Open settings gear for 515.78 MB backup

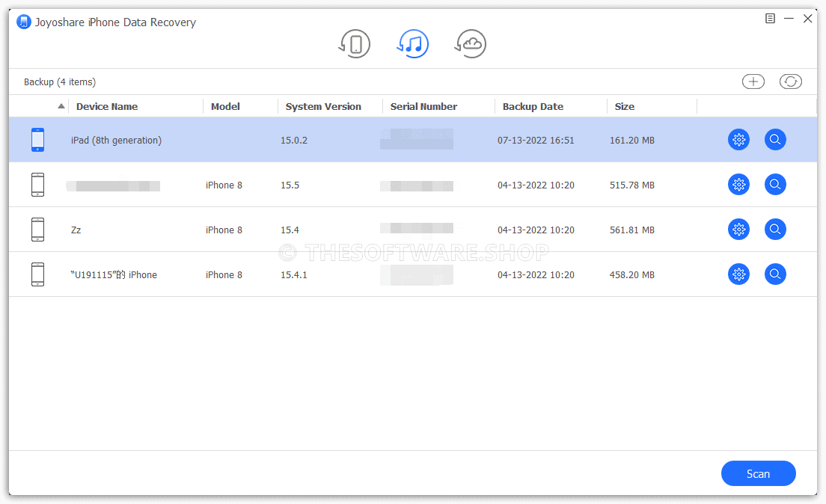pos(739,184)
